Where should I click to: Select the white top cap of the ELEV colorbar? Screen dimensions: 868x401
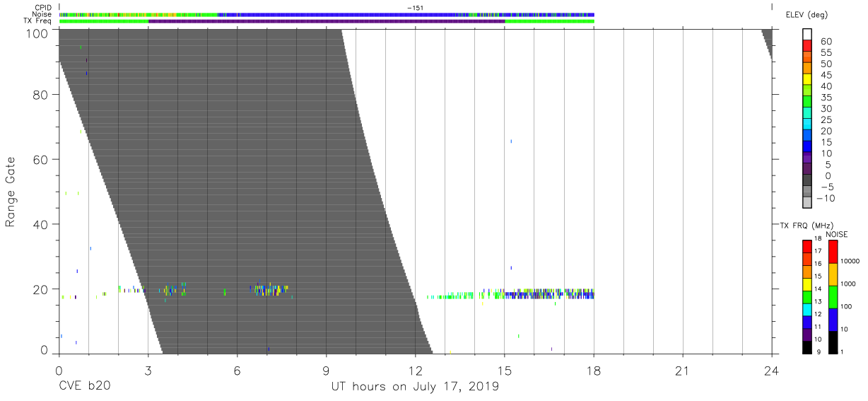tap(807, 35)
